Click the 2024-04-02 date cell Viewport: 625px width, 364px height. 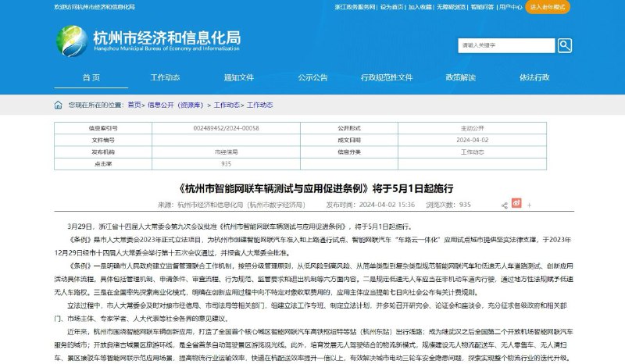472,140
